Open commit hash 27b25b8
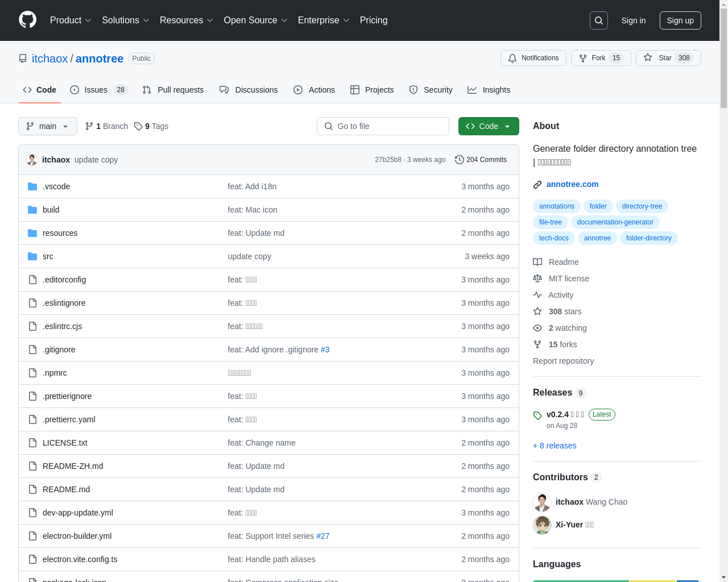Screen dimensions: 728x582 click(x=388, y=160)
